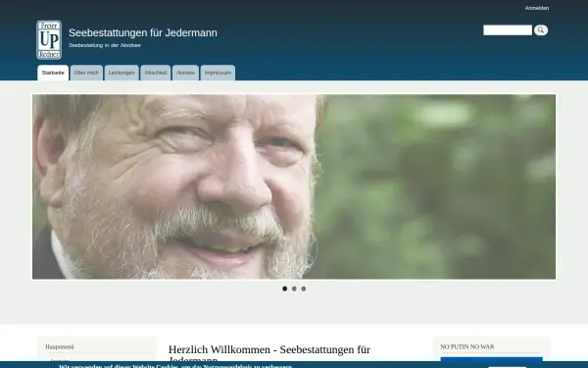Open the Impressum tab
This screenshot has height=368, width=588.
(218, 73)
